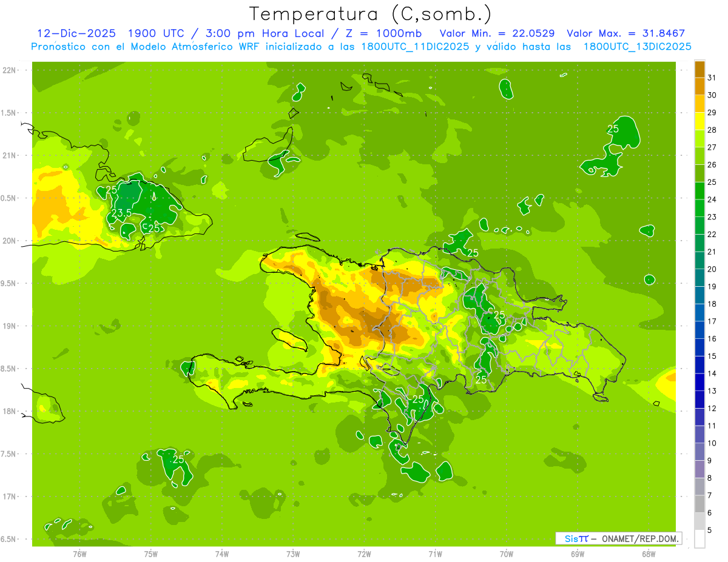Click the "68W" longitude axis label
728x562 pixels.
pos(649,554)
